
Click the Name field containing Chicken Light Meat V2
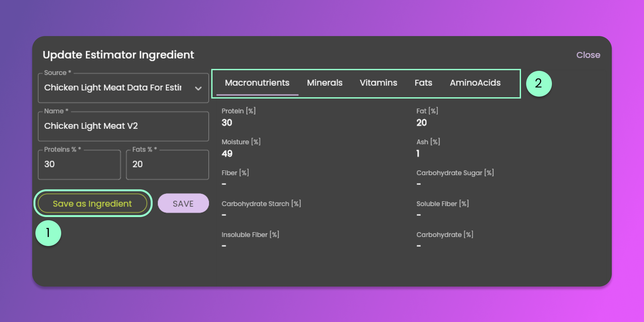click(123, 126)
